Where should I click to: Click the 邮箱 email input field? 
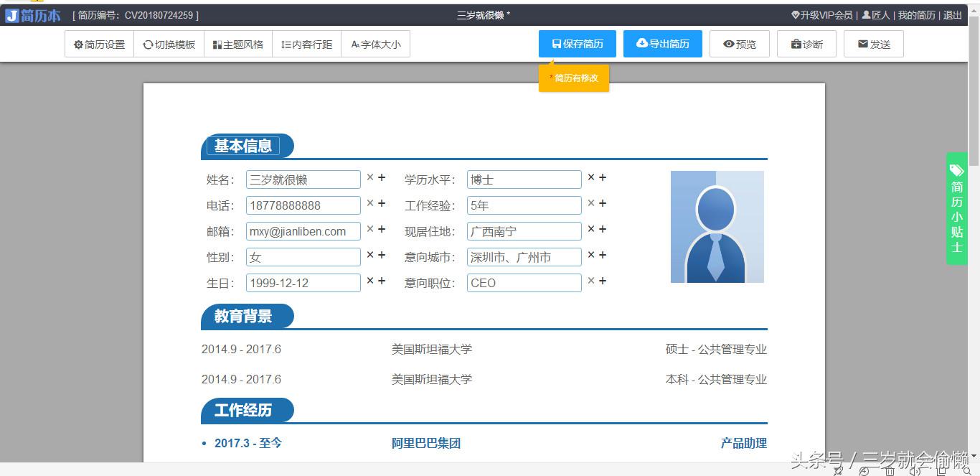(302, 230)
